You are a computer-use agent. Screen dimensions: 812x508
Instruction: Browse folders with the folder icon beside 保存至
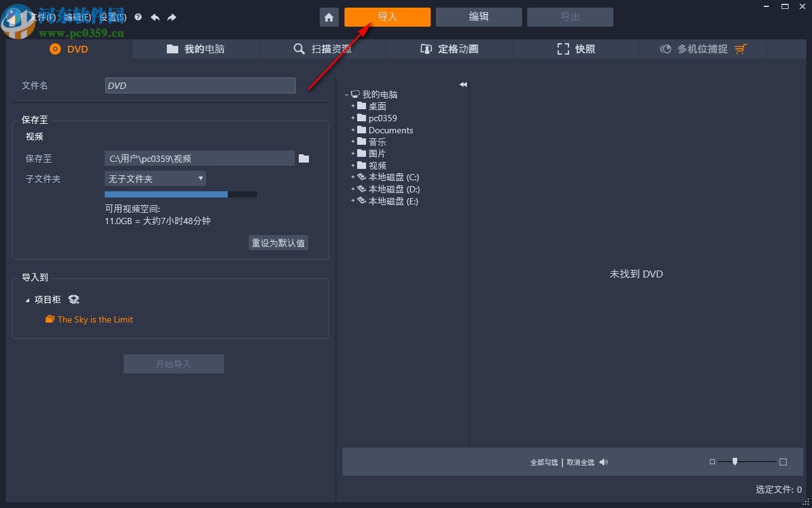click(303, 158)
